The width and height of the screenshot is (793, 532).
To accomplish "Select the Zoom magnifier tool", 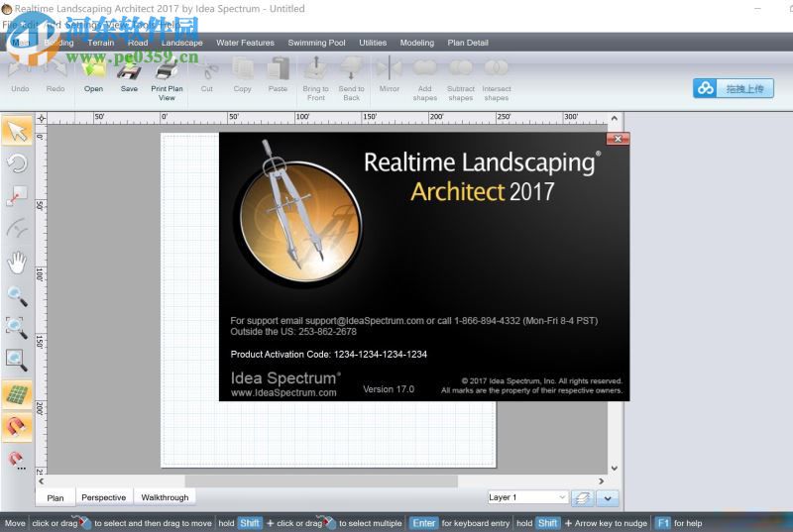I will (17, 295).
